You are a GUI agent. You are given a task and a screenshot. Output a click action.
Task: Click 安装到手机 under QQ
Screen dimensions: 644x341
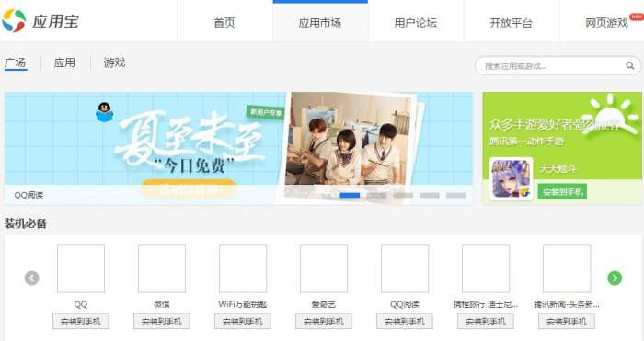coord(81,322)
